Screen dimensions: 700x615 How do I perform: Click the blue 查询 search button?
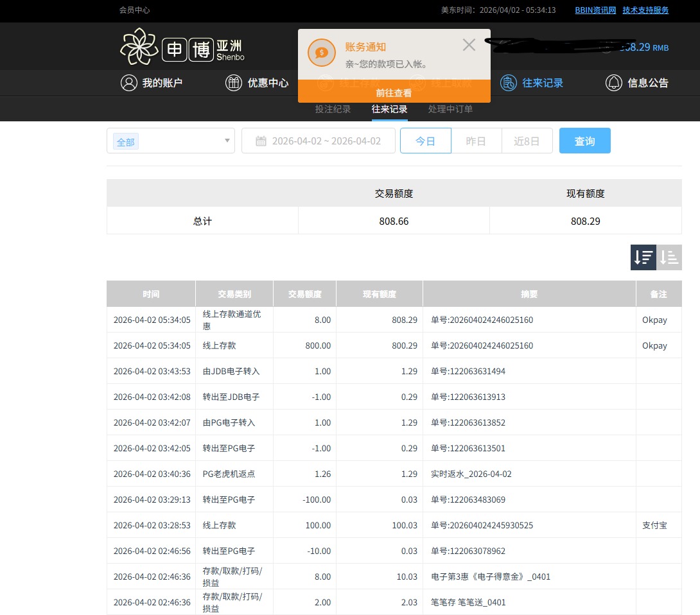584,141
